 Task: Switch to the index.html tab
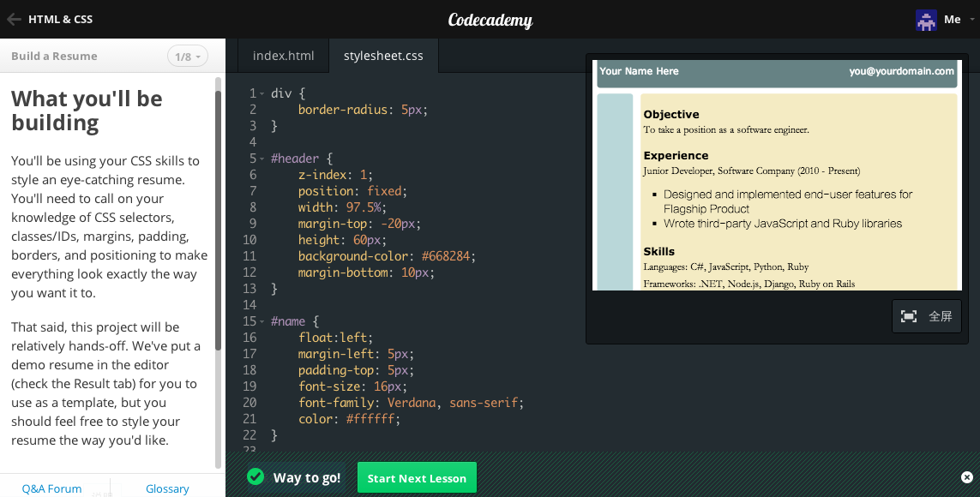pos(282,55)
